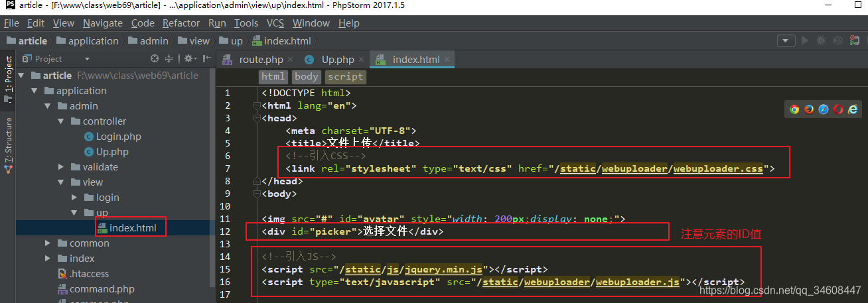Open the Code menu
868x303 pixels.
coord(143,23)
